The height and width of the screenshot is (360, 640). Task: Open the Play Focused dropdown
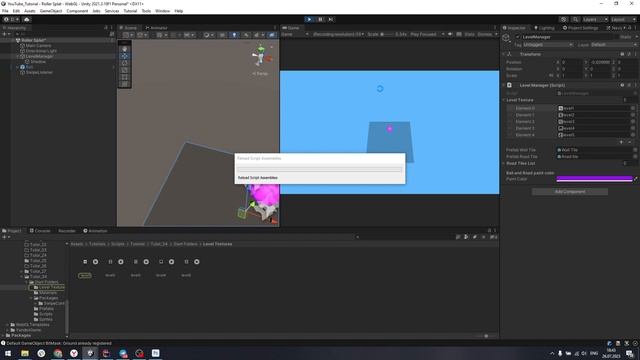tap(427, 34)
